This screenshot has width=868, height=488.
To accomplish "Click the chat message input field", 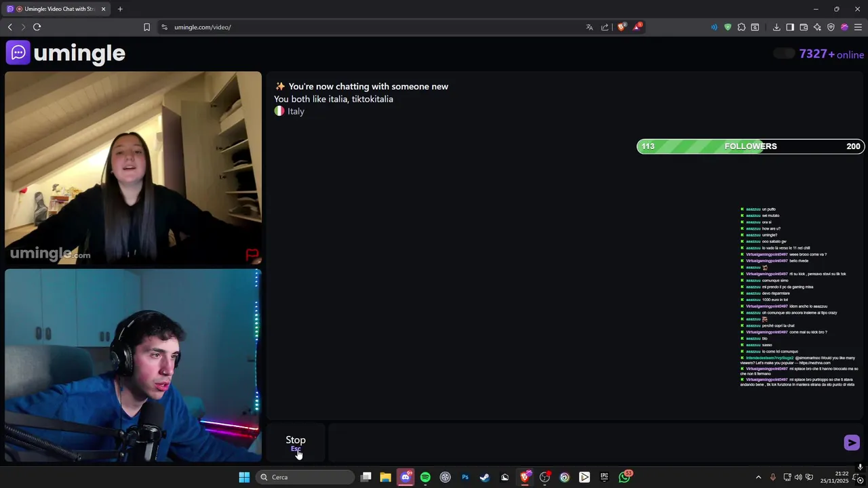I will (x=583, y=443).
